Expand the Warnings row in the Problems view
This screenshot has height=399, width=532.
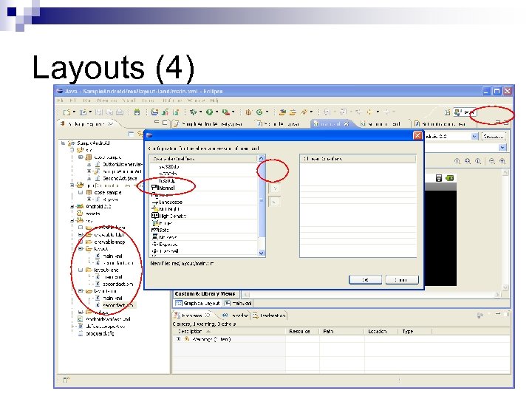[x=179, y=339]
